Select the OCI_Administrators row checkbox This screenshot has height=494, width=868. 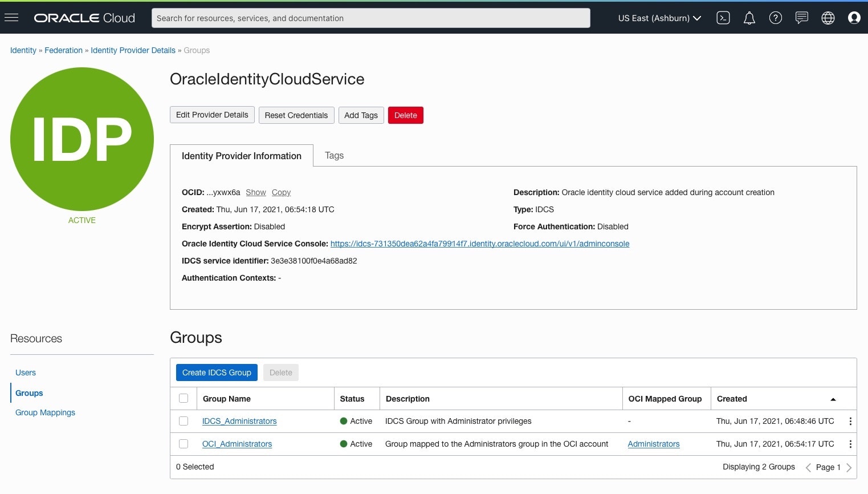(184, 444)
